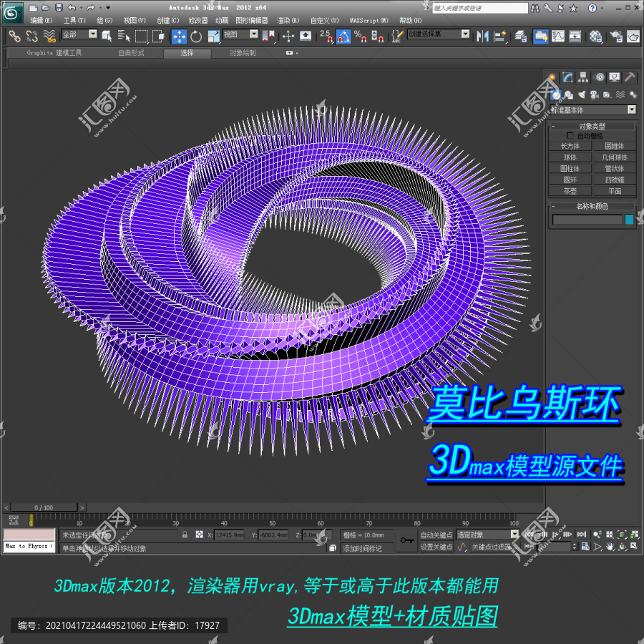
Task: Collapse the 对象类型 rollout
Action: tap(592, 126)
